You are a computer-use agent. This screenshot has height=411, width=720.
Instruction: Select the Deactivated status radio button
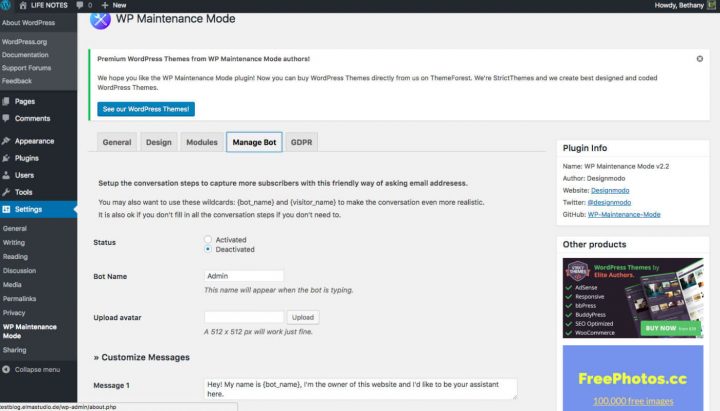[208, 249]
